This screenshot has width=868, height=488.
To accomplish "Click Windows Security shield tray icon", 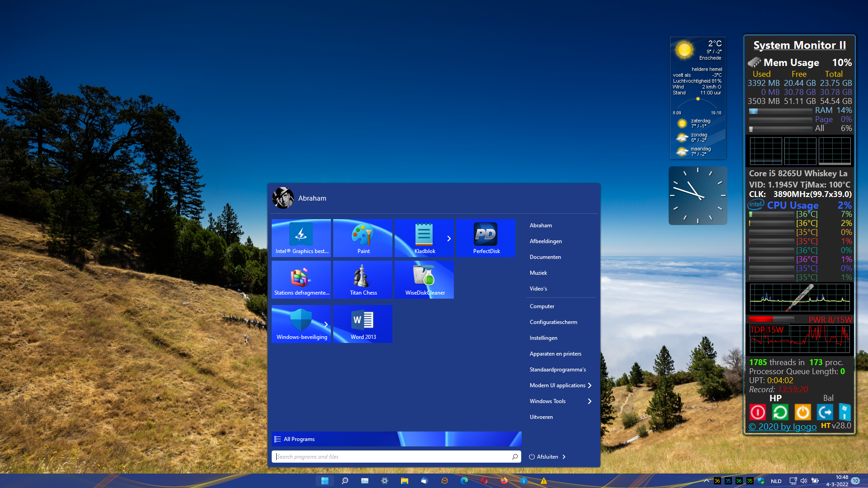I will click(761, 481).
